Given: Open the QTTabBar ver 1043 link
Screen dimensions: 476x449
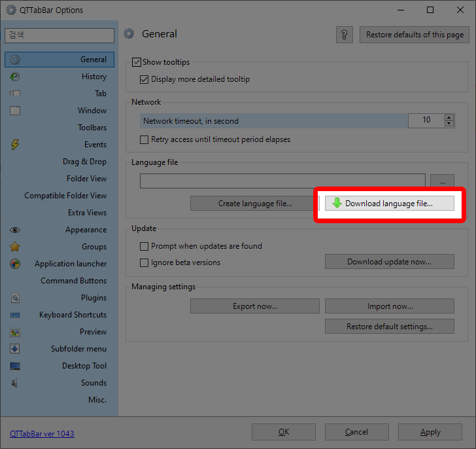Looking at the screenshot, I should point(42,433).
